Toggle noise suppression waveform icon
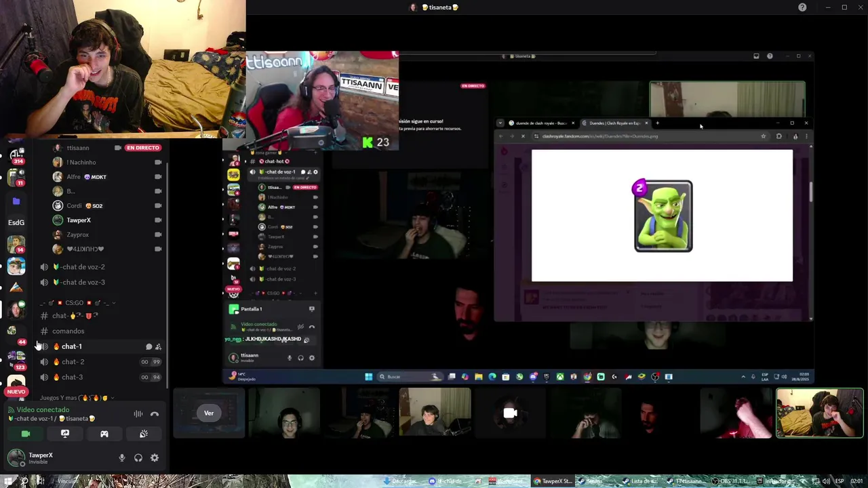The image size is (868, 488). tap(138, 413)
